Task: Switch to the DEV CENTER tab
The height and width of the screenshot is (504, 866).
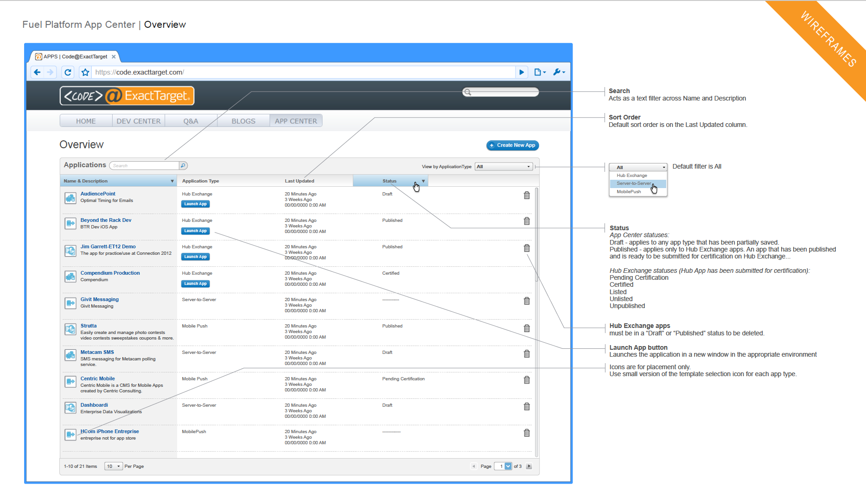Action: click(138, 121)
